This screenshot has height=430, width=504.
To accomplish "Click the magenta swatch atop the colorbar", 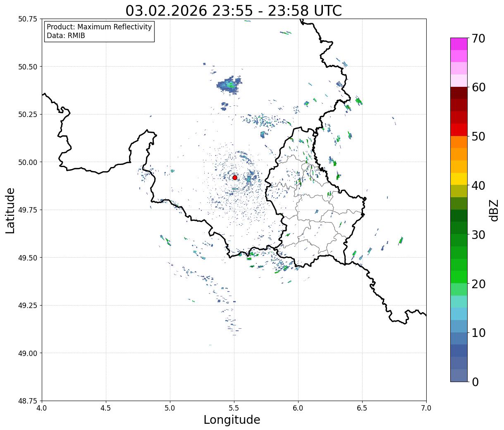I will tap(459, 44).
